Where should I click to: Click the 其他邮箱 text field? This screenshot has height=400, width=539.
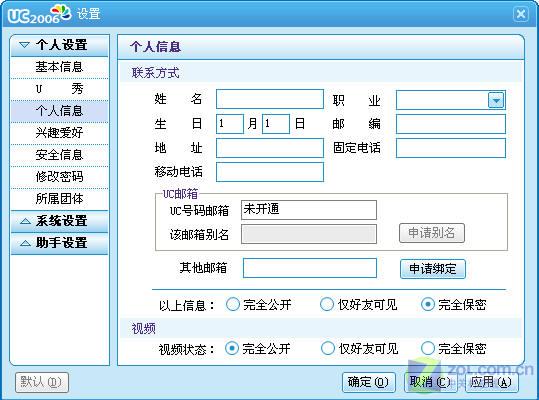[x=310, y=268]
